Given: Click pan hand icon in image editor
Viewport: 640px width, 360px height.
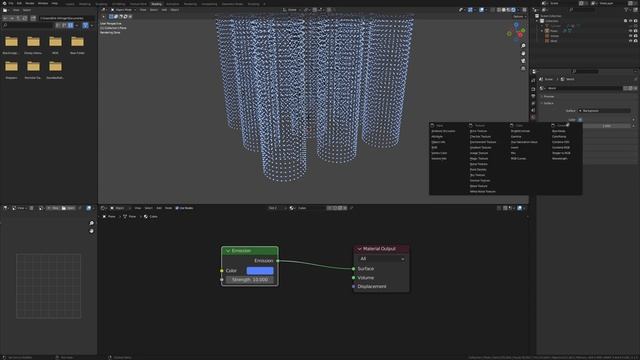Looking at the screenshot, I should (91, 231).
